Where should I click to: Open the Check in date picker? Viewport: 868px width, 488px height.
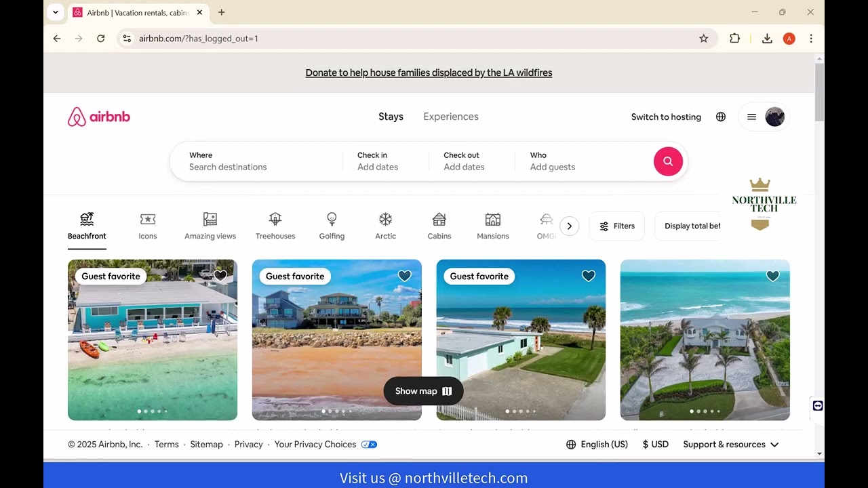386,161
